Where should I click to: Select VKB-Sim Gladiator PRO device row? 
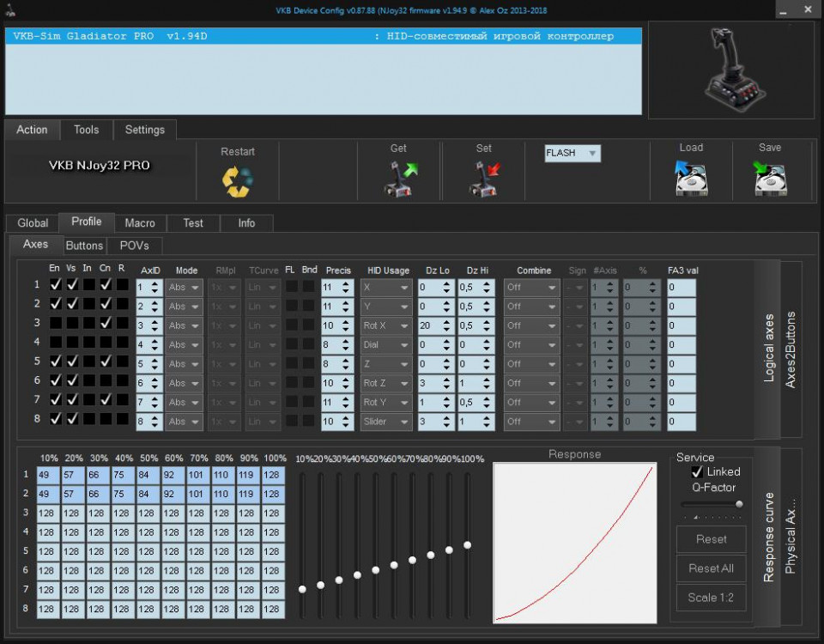coord(324,36)
